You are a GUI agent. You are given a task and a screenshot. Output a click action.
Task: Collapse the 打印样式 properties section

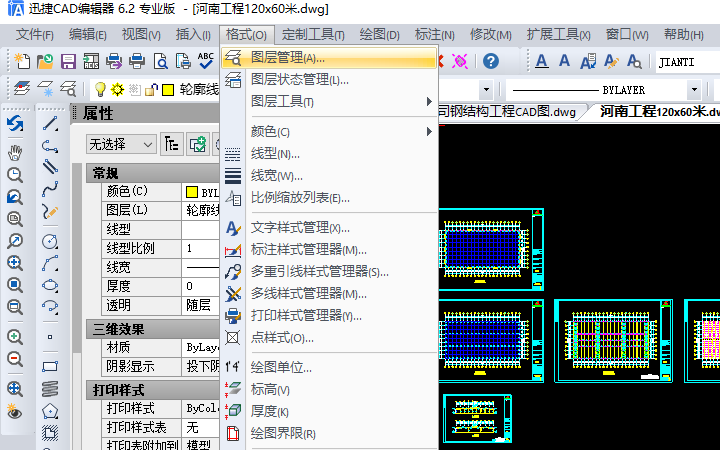tap(152, 390)
